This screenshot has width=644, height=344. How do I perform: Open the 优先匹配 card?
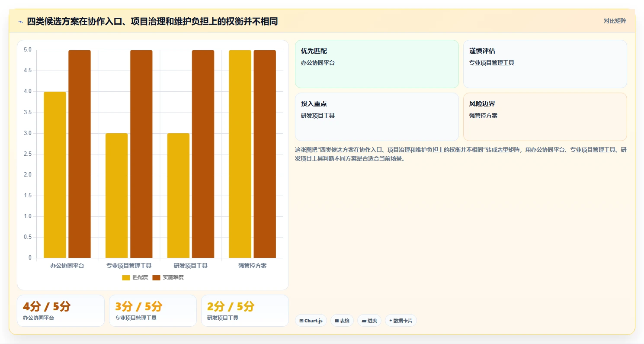377,64
